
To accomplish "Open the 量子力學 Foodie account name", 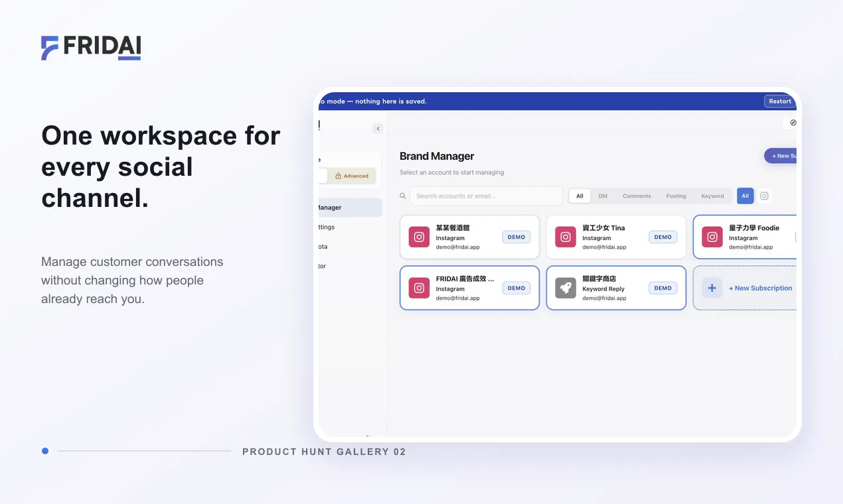I will coord(754,227).
